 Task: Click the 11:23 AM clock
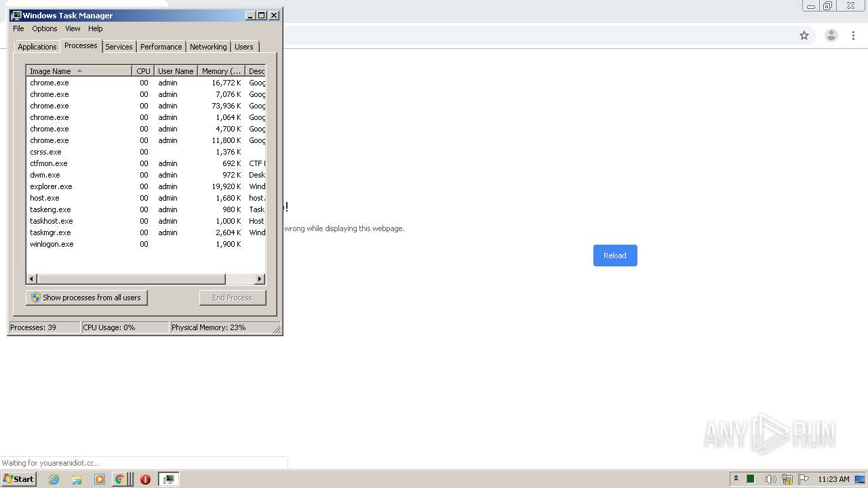pos(833,479)
